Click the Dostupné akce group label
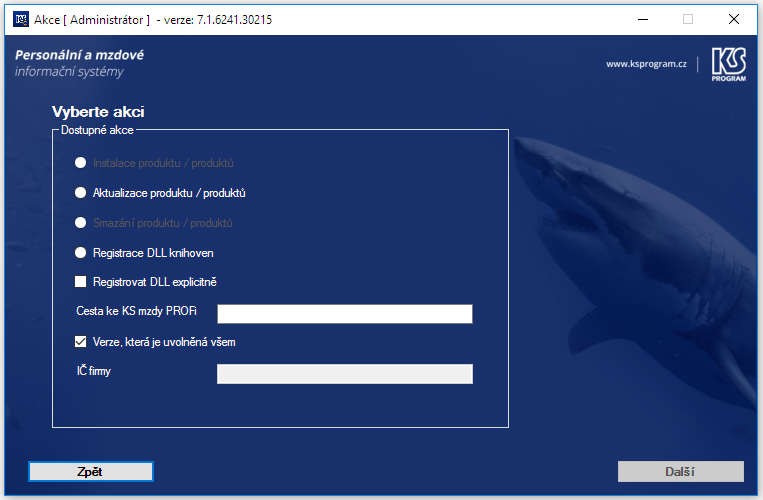 click(x=97, y=130)
